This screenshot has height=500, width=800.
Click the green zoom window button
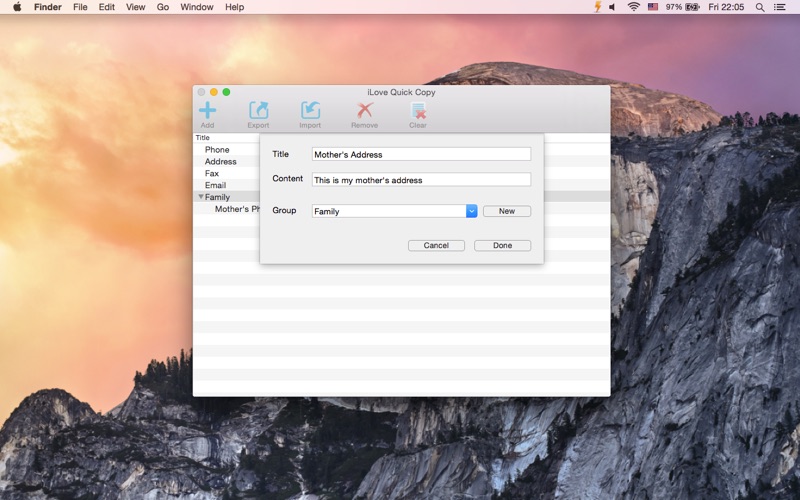[226, 92]
